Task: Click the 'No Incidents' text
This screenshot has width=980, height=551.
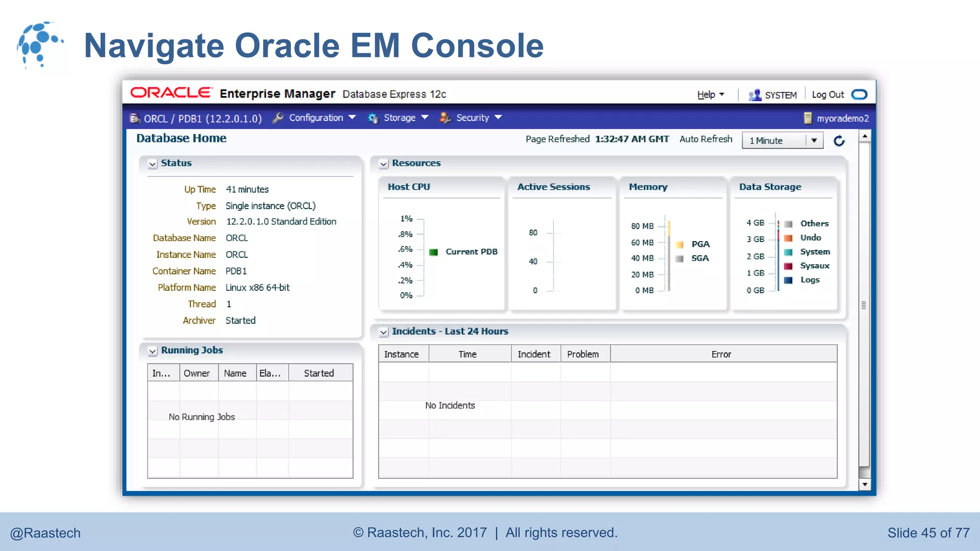Action: 450,406
